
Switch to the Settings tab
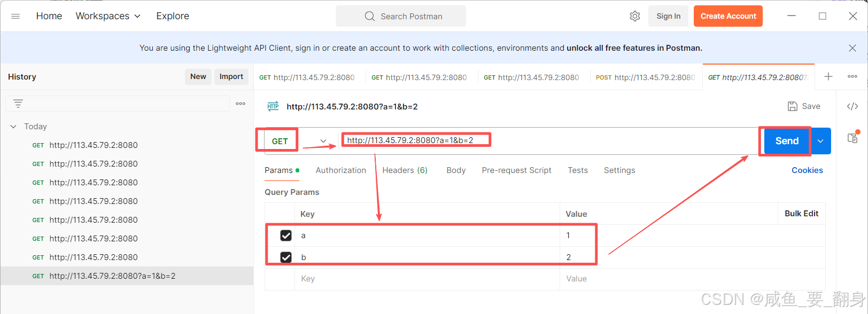[619, 170]
